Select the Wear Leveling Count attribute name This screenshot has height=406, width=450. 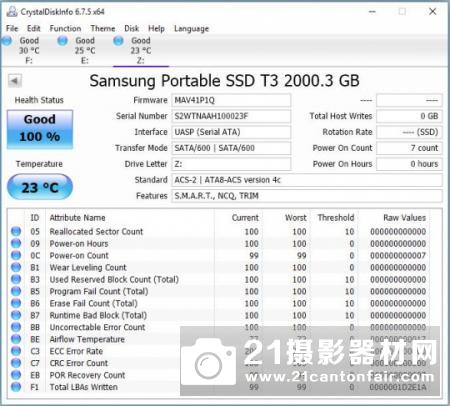pos(88,267)
